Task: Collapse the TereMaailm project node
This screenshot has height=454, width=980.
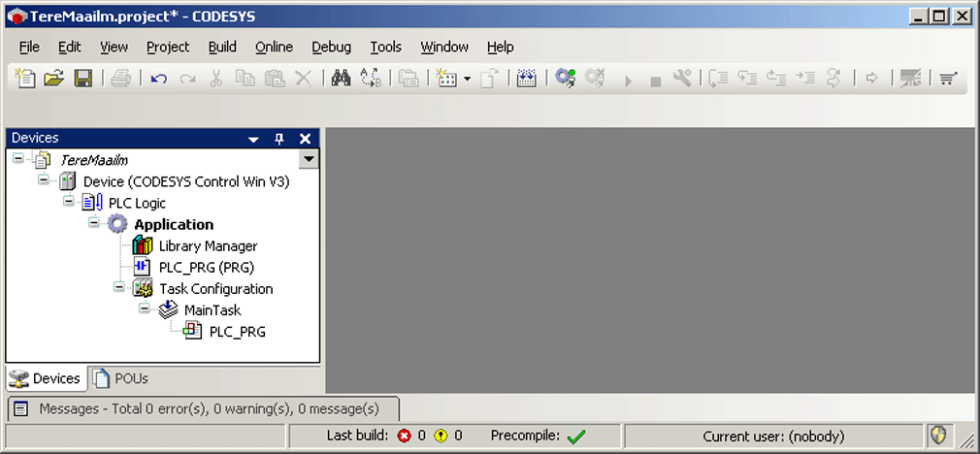Action: coord(18,159)
